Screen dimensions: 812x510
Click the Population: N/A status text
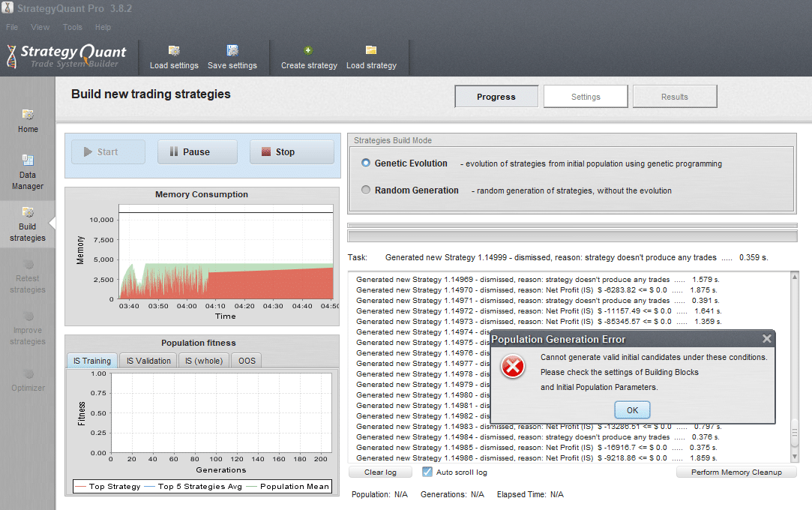pyautogui.click(x=379, y=494)
